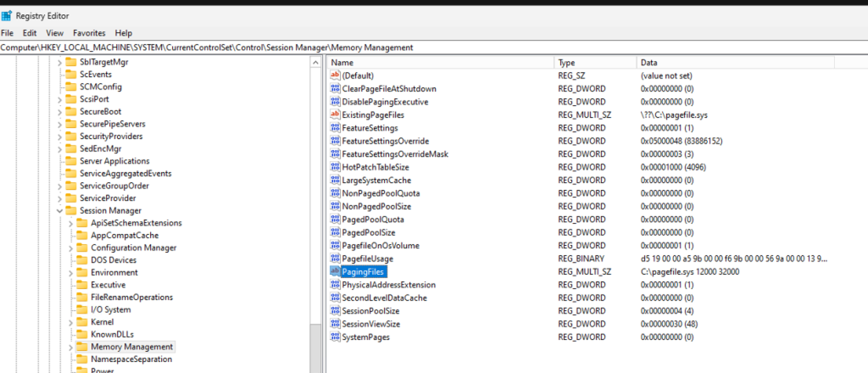868x373 pixels.
Task: Collapse the Session Manager tree node
Action: pyautogui.click(x=58, y=210)
